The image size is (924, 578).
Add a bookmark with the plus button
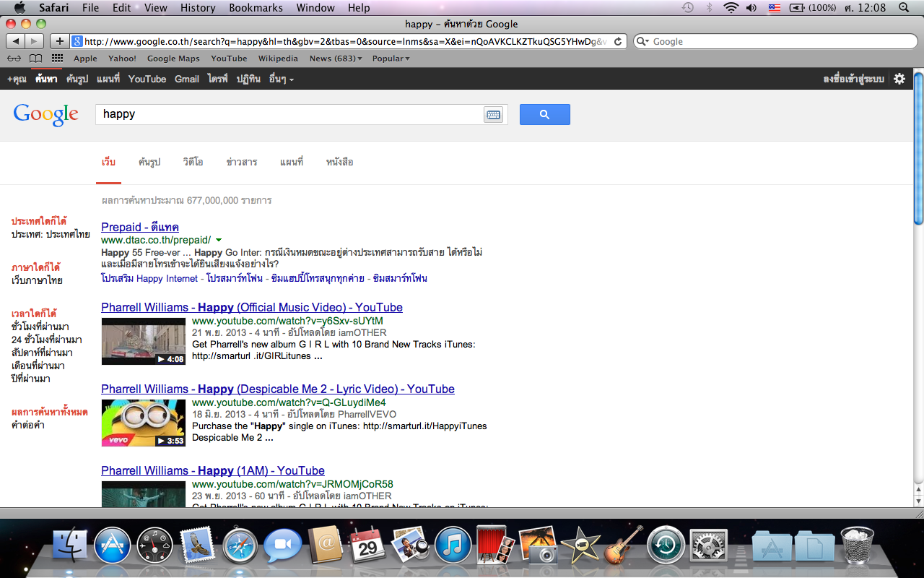click(60, 41)
